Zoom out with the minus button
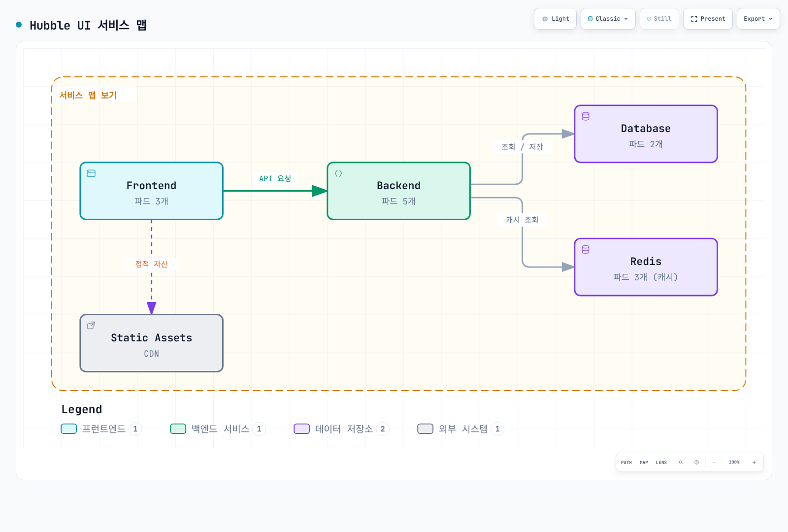Screen dimensions: 788x532 [714, 463]
